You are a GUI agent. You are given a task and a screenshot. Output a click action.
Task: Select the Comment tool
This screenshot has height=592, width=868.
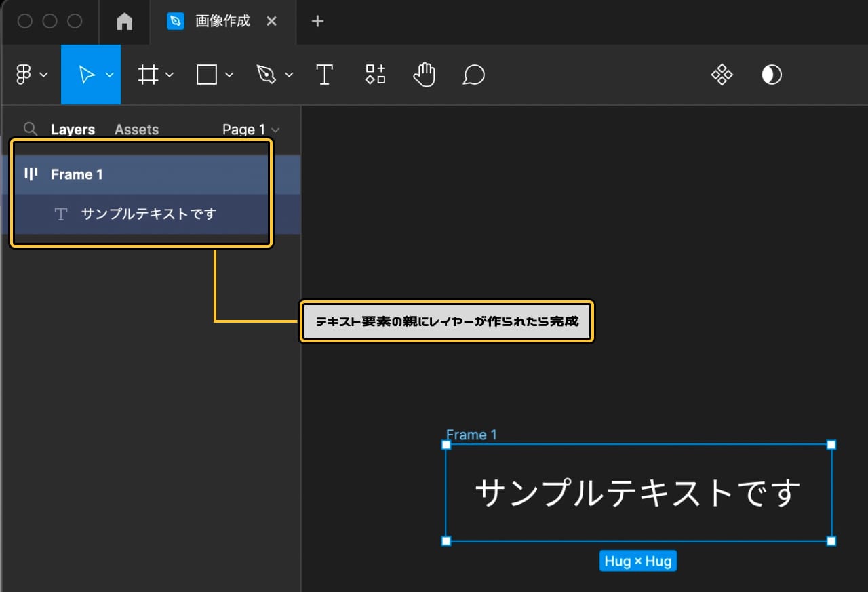click(473, 75)
